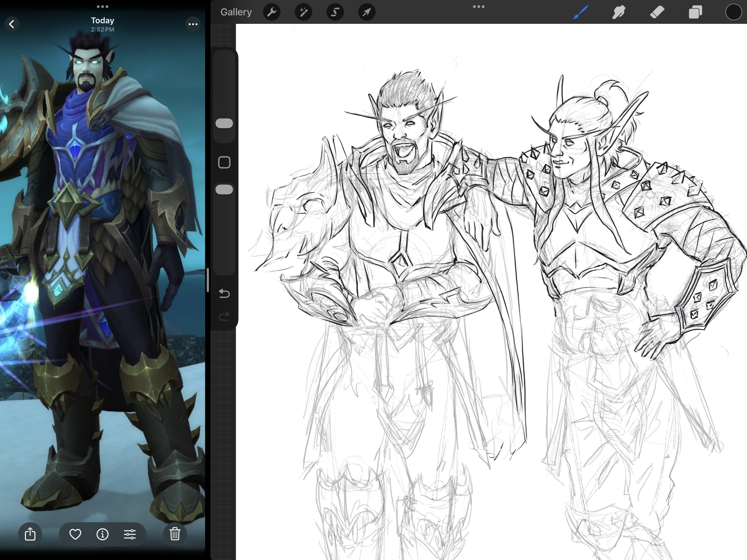747x560 pixels.
Task: Open the active color picker circle
Action: pos(733,12)
